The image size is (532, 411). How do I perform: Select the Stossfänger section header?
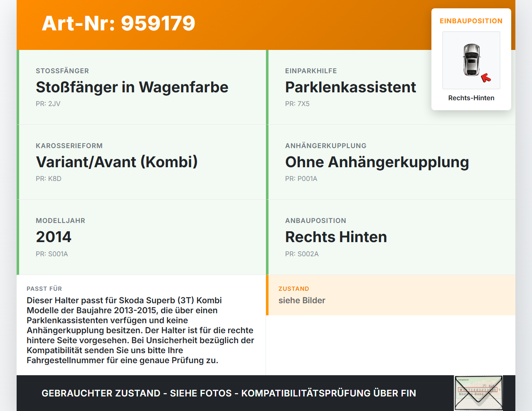pyautogui.click(x=62, y=71)
